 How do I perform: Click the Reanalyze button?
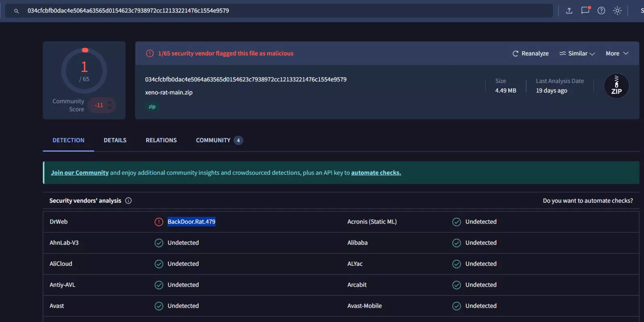click(530, 53)
